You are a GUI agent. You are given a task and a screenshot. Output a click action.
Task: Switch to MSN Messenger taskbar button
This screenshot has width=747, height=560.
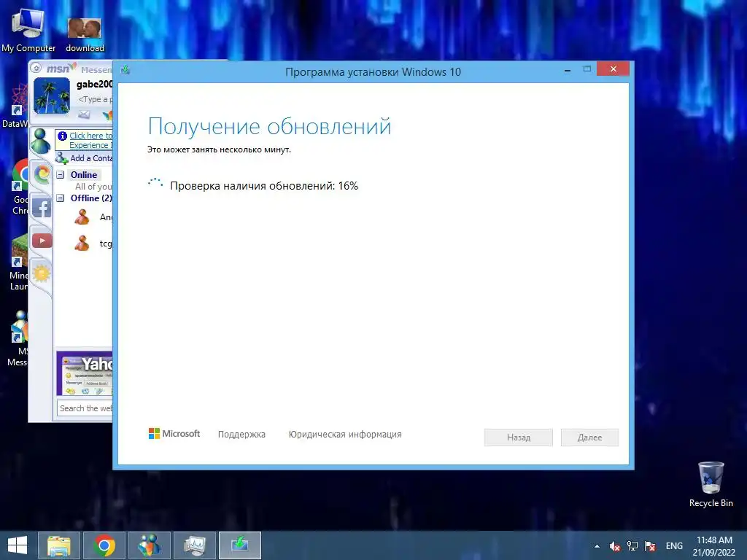(150, 545)
